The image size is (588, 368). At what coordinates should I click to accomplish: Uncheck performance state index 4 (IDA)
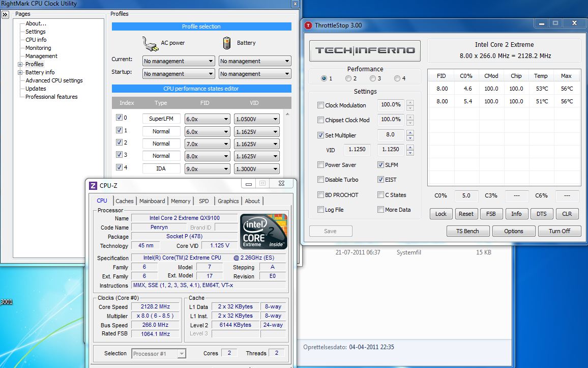coord(119,167)
